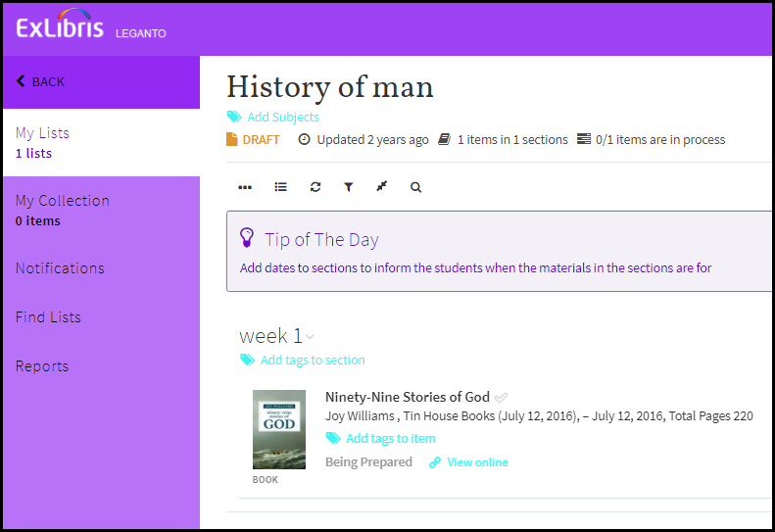The height and width of the screenshot is (532, 775).
Task: Open Find Lists in the sidebar
Action: (48, 317)
